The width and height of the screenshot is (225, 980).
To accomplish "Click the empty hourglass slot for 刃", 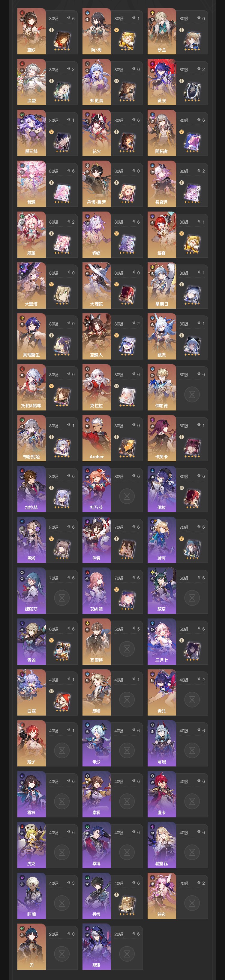I will [x=62, y=953].
